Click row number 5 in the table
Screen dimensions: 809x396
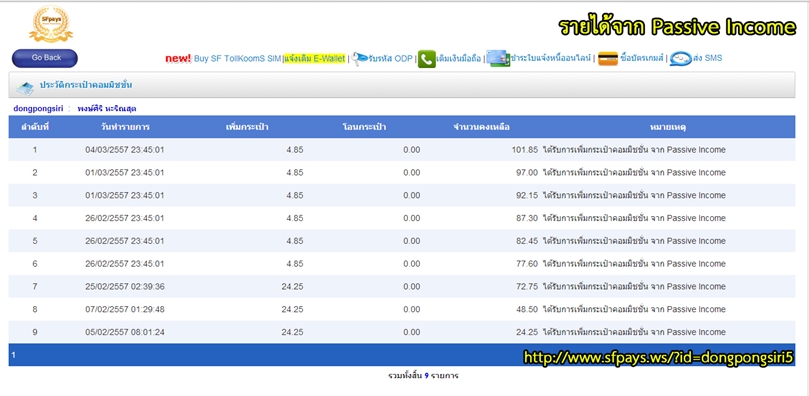(x=35, y=241)
